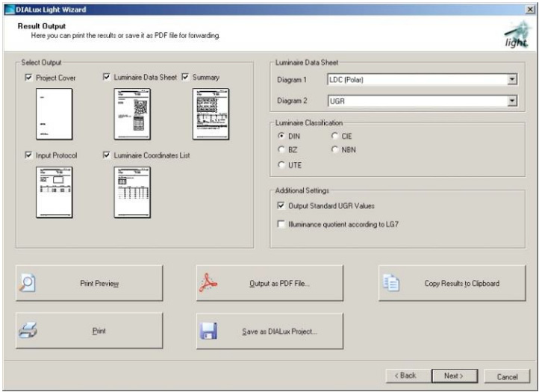Screen dimensions: 539x392
Task: Open the Diagram 2 dropdown arrow
Action: (512, 101)
